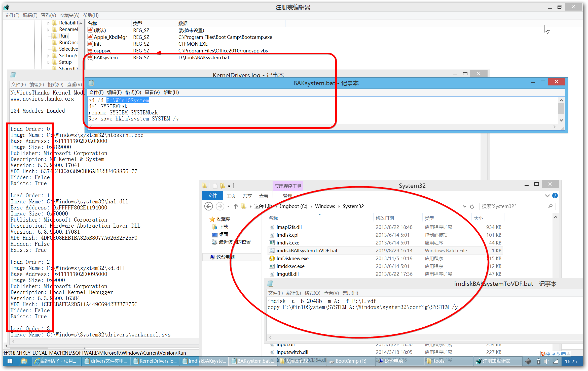The width and height of the screenshot is (588, 371).
Task: Click the volume speaker tray icon
Action: [x=546, y=361]
